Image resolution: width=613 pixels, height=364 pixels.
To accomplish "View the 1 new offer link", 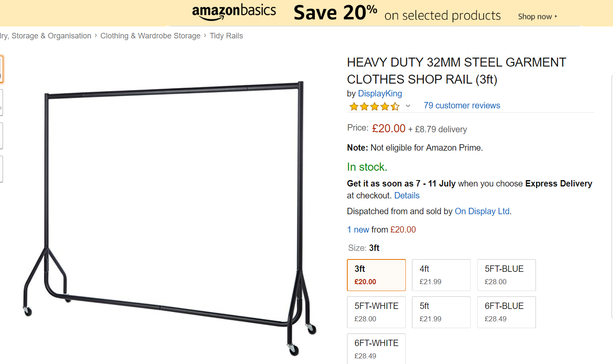I will [x=358, y=230].
